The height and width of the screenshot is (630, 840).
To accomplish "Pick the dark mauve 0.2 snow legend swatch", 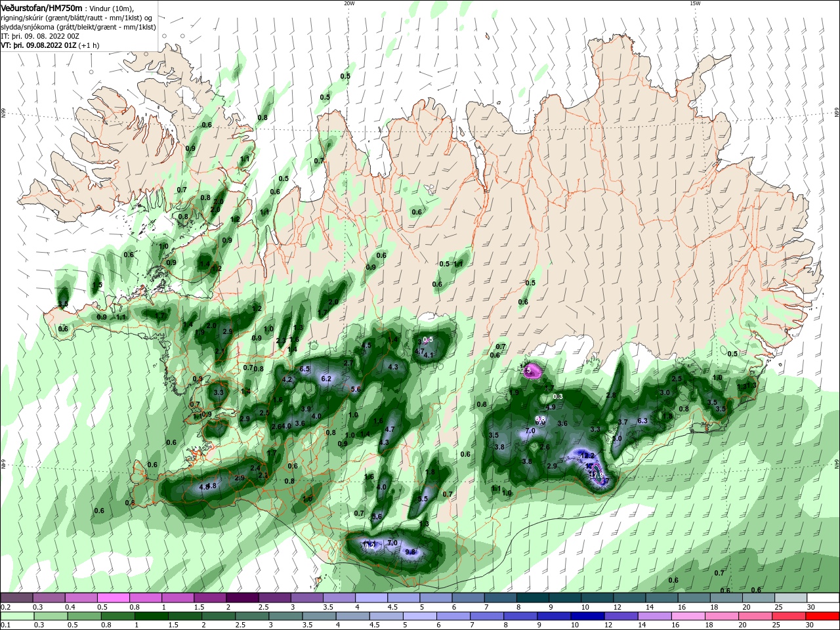I will [x=16, y=598].
